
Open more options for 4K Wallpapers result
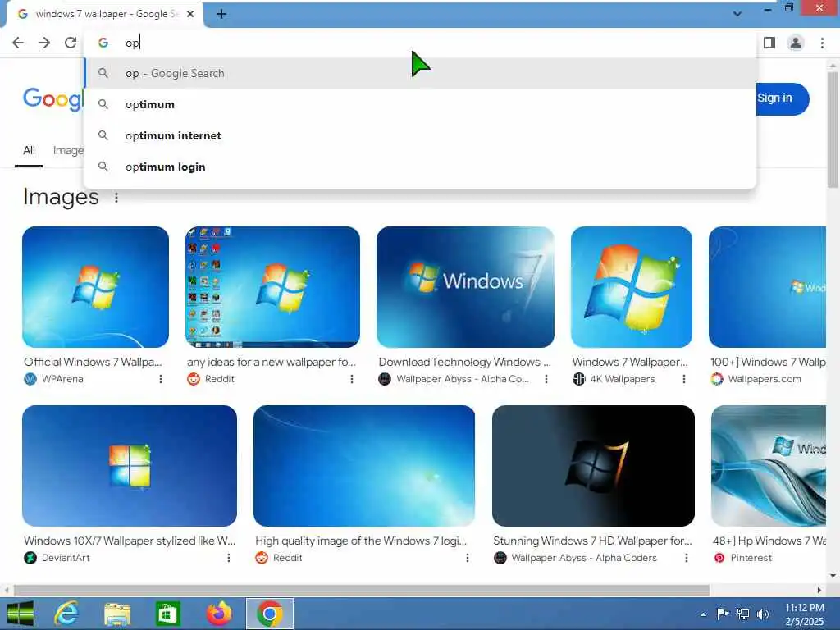(684, 379)
